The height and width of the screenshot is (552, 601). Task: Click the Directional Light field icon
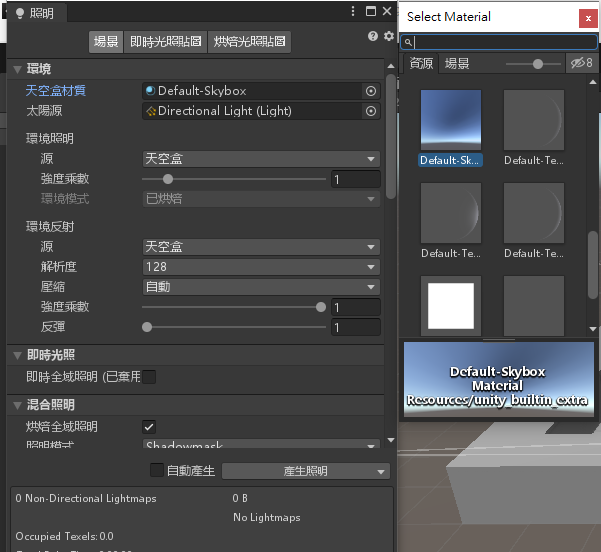click(151, 111)
